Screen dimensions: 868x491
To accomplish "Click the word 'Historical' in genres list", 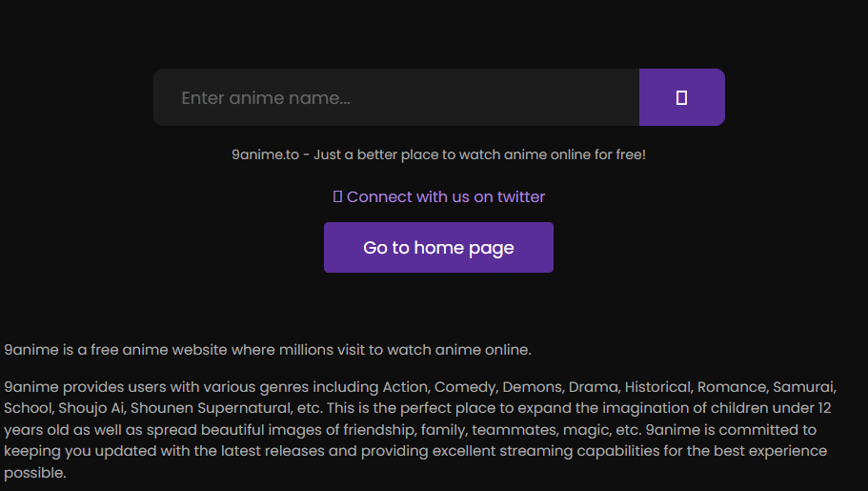I will click(656, 387).
